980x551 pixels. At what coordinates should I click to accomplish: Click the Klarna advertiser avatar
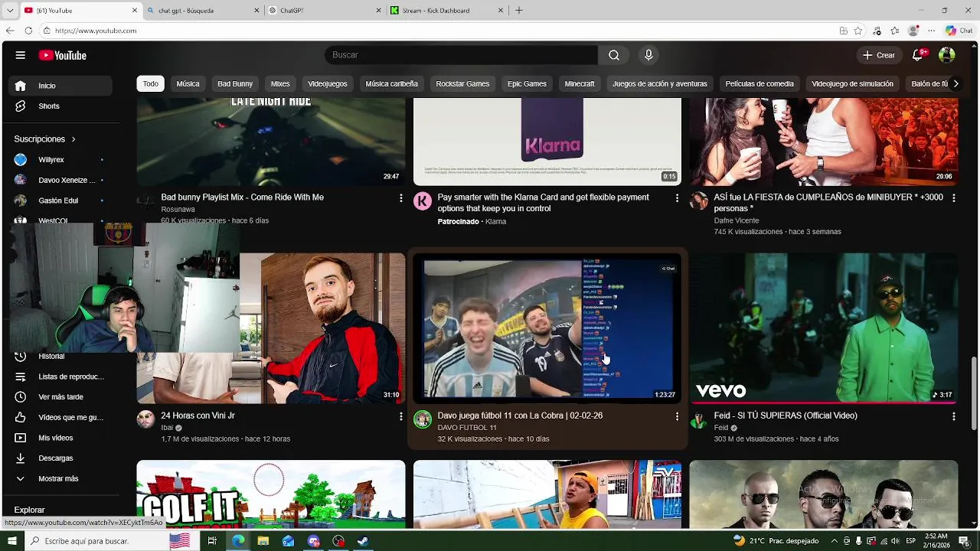(x=423, y=201)
